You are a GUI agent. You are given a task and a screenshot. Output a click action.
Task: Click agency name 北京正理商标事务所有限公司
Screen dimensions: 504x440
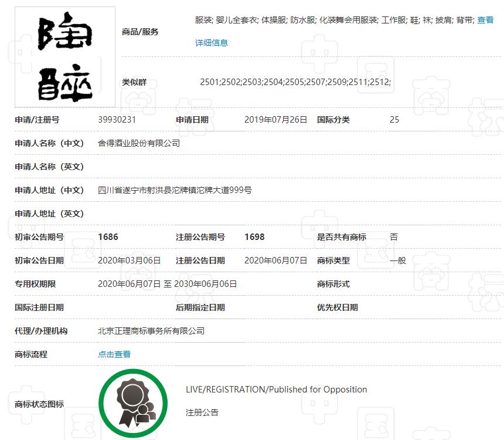coord(152,330)
